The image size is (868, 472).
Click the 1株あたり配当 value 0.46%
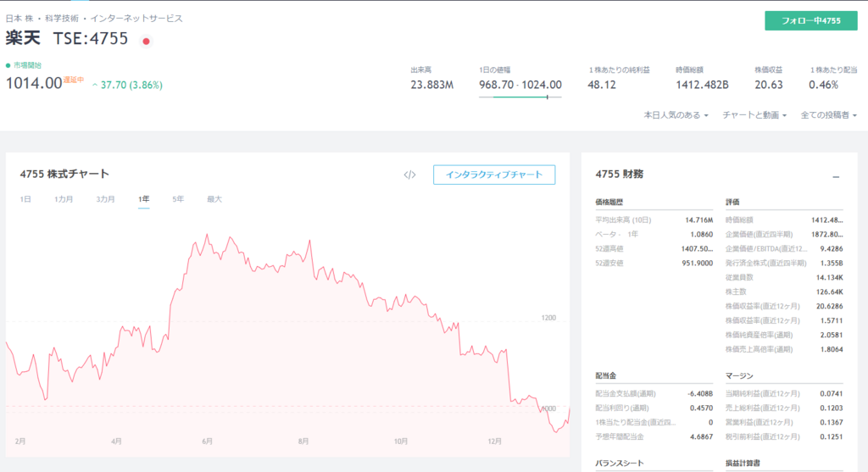[x=823, y=85]
